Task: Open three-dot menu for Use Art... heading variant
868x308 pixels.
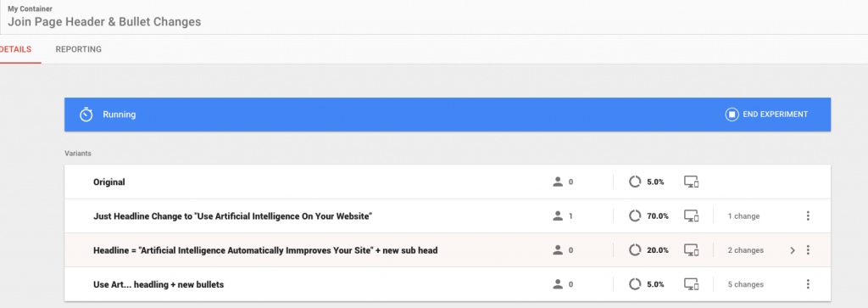Action: click(808, 284)
